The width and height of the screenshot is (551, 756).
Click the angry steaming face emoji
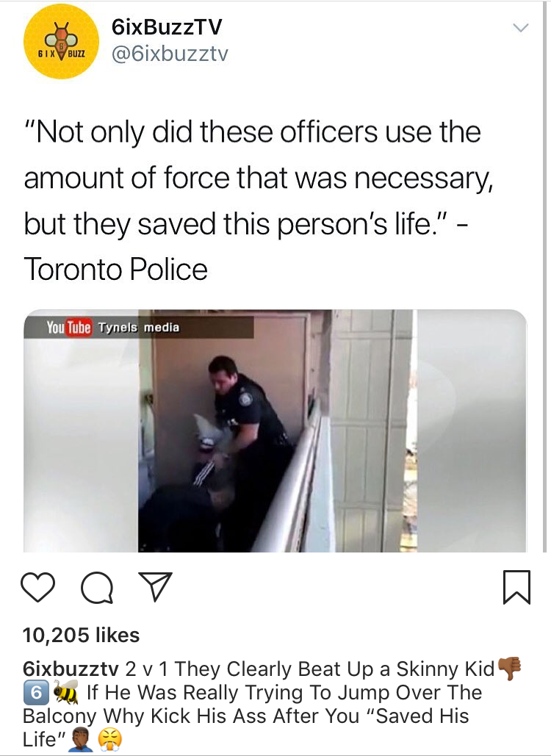(x=110, y=740)
